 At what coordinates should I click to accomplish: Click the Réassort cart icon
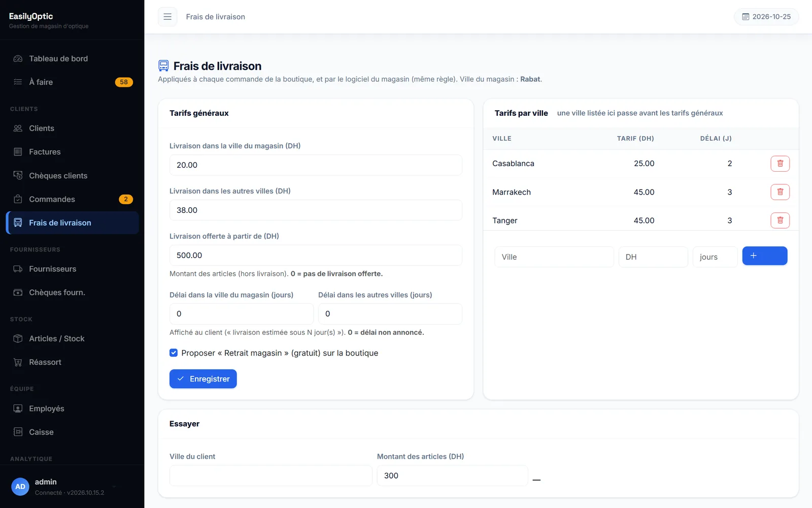[x=18, y=362]
